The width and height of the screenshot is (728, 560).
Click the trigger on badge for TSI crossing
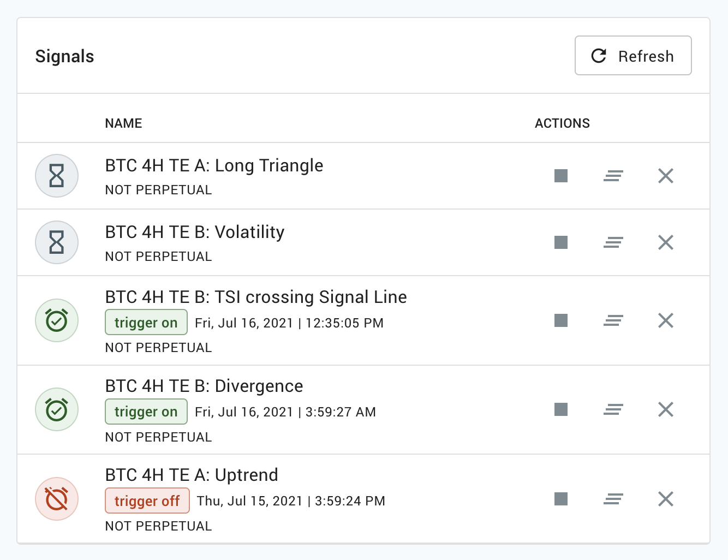(x=146, y=323)
